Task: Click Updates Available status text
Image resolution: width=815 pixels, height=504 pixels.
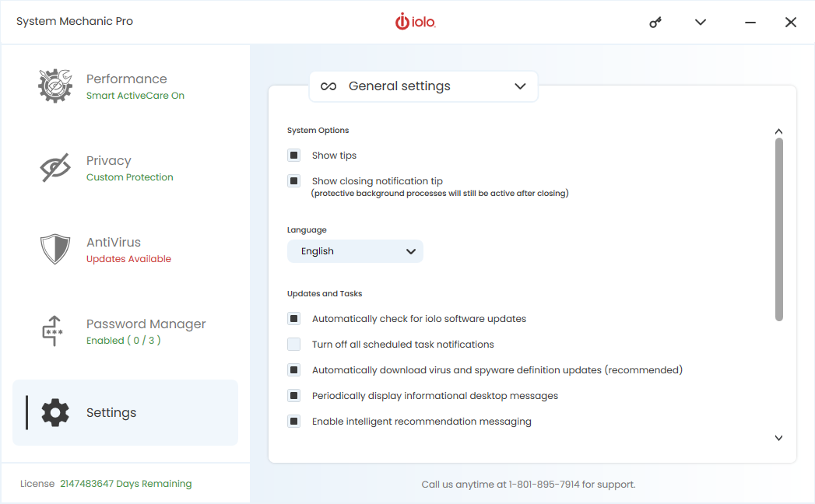Action: click(128, 259)
